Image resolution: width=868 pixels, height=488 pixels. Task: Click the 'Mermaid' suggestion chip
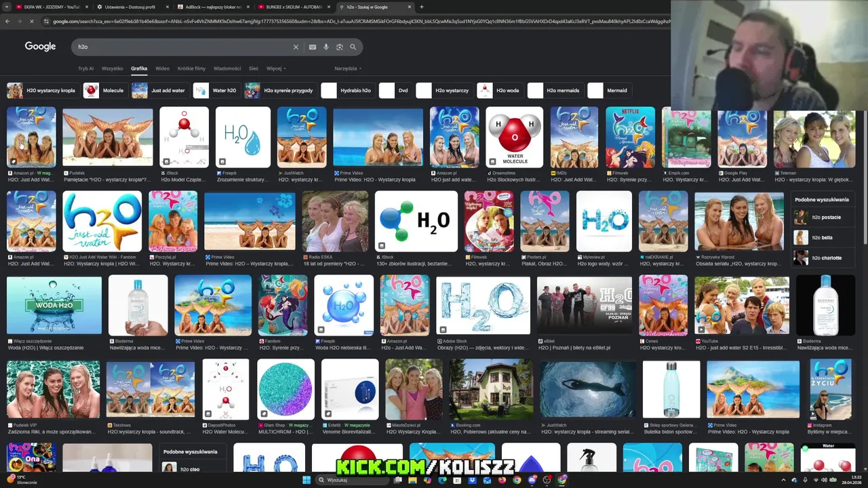pos(609,90)
